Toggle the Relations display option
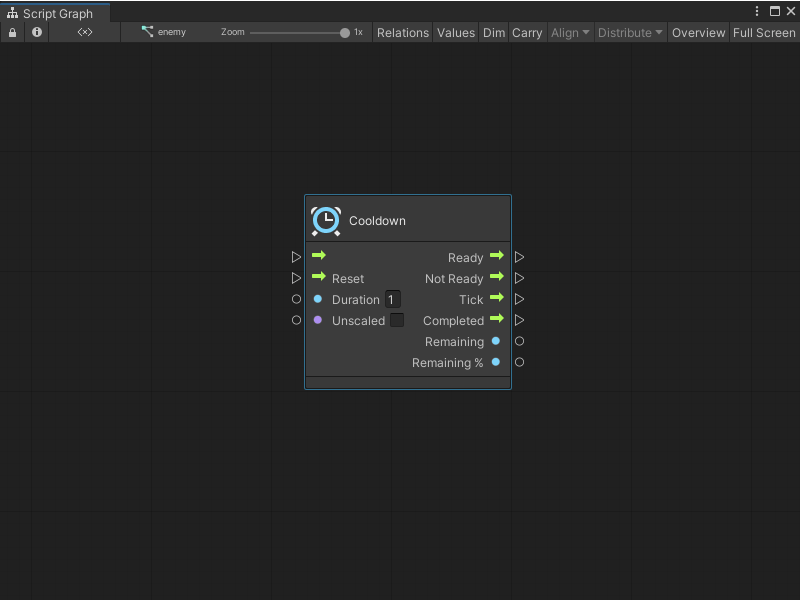This screenshot has height=600, width=800. pyautogui.click(x=402, y=32)
